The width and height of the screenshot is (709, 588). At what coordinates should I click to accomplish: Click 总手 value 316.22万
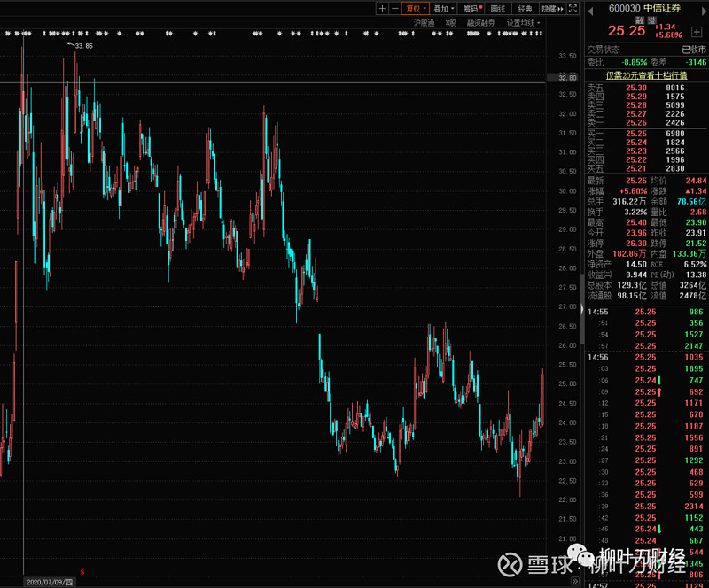click(x=629, y=202)
